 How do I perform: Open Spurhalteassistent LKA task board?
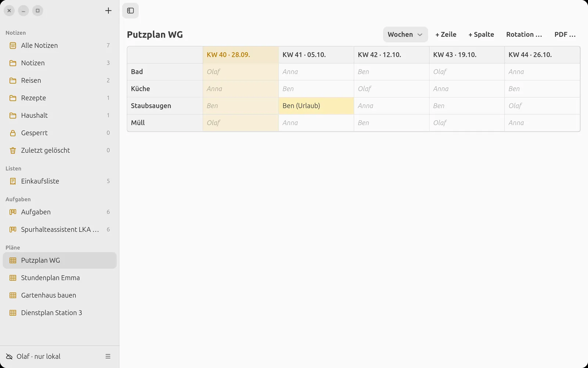pyautogui.click(x=60, y=230)
